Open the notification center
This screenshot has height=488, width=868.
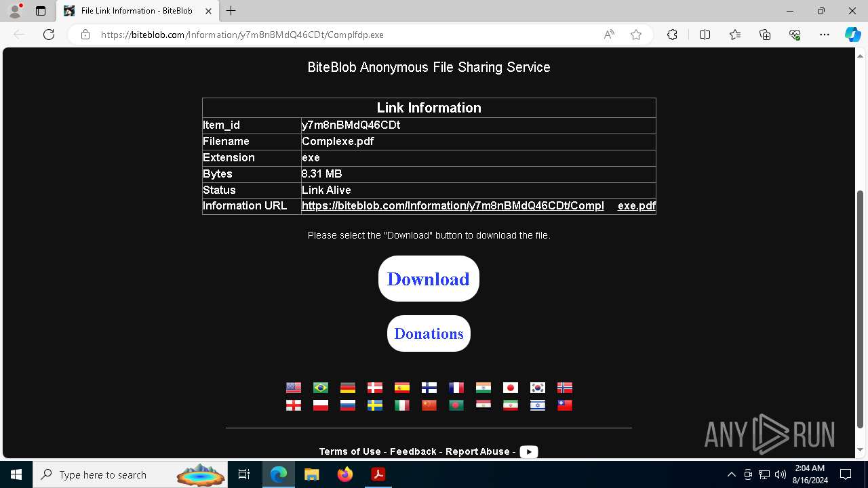846,474
